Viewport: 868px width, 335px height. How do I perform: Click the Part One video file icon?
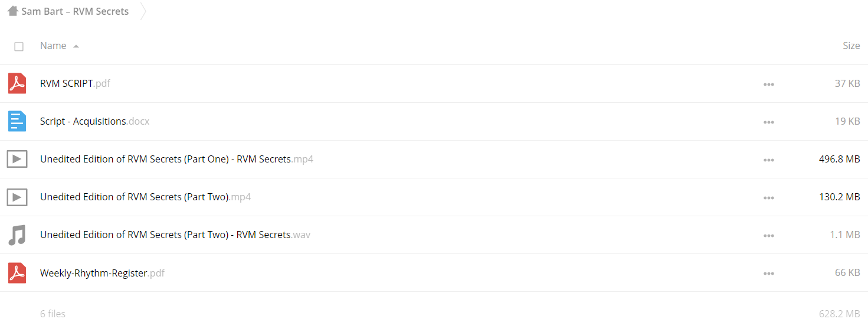tap(17, 159)
